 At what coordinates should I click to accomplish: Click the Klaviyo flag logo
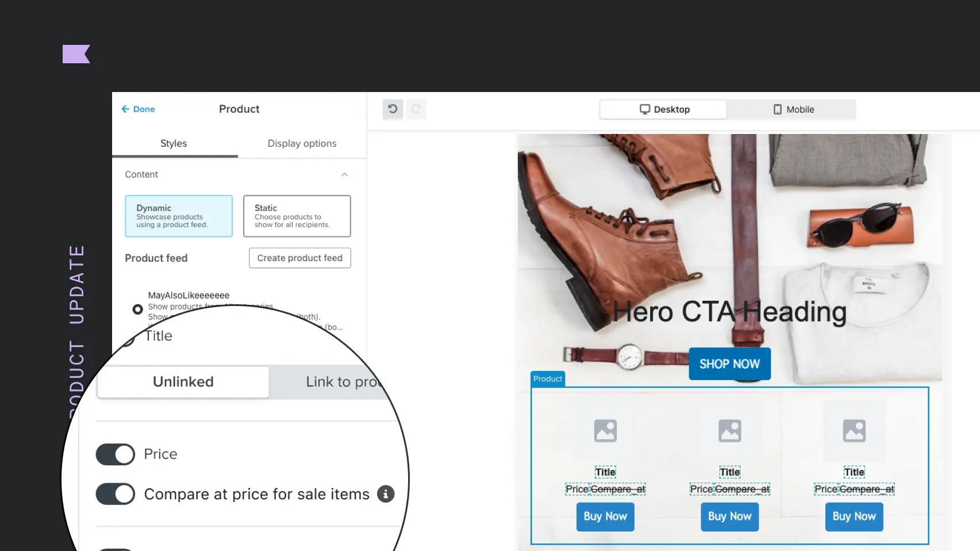click(x=76, y=54)
